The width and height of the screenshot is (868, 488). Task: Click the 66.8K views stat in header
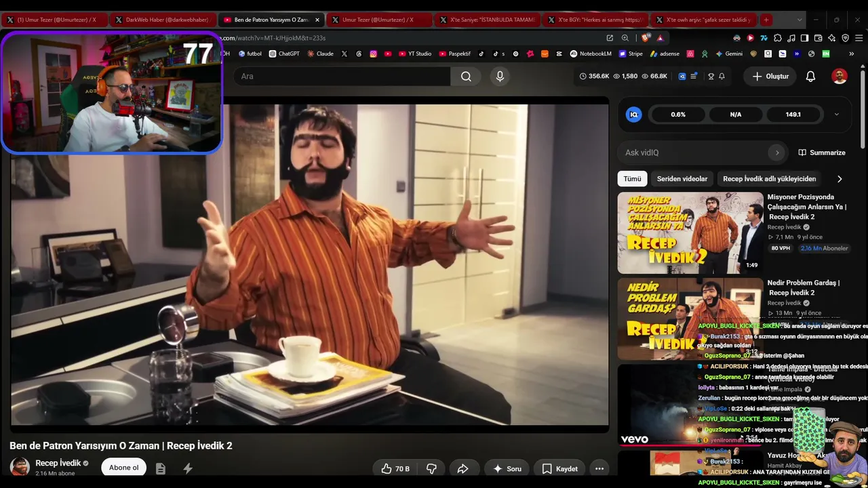tap(654, 77)
